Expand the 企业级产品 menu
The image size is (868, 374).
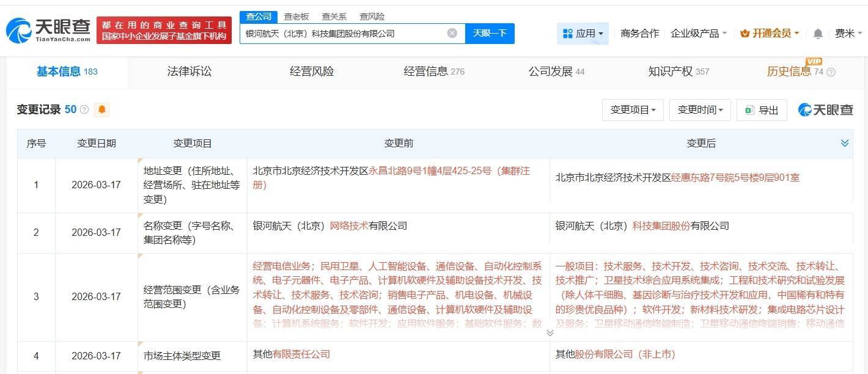698,34
